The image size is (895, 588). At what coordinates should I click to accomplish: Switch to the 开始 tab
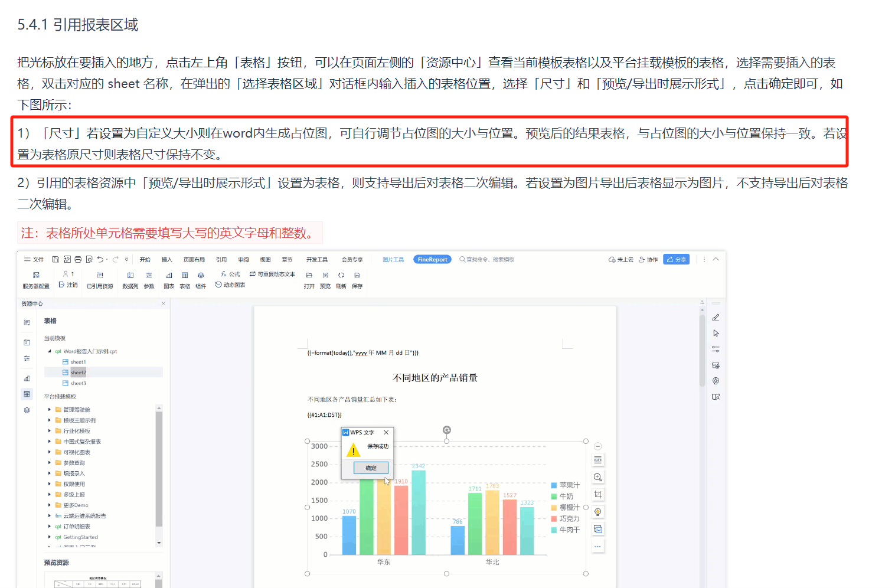click(x=145, y=260)
